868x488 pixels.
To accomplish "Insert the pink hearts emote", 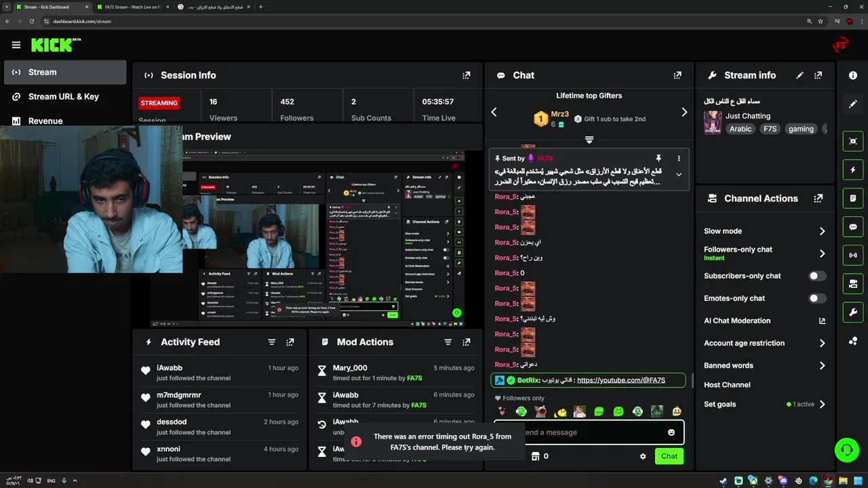I will click(x=501, y=411).
